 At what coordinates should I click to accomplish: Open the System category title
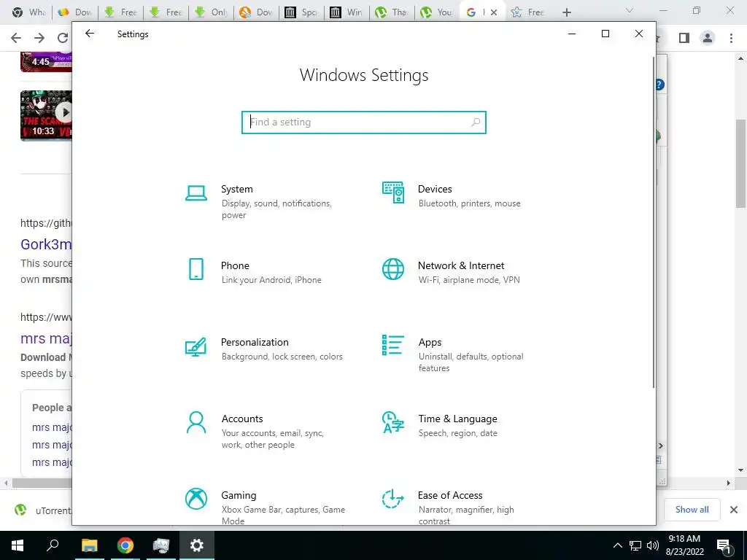click(237, 189)
